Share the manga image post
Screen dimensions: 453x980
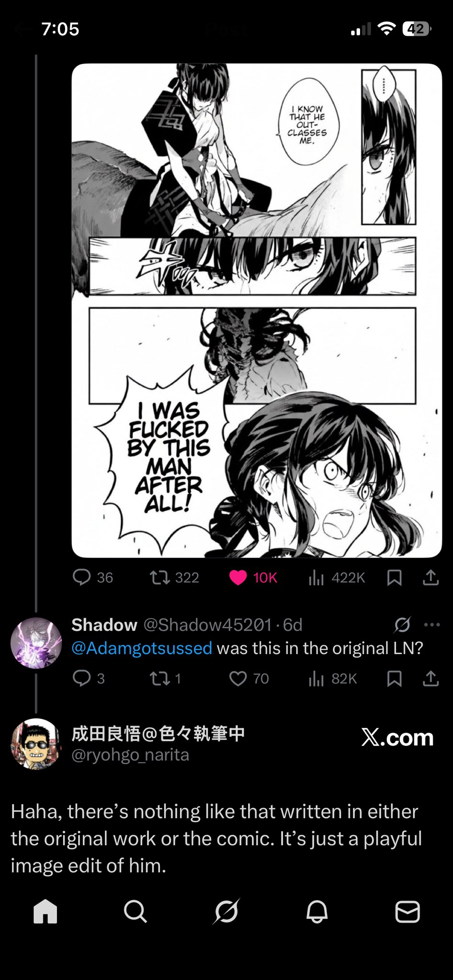[431, 578]
